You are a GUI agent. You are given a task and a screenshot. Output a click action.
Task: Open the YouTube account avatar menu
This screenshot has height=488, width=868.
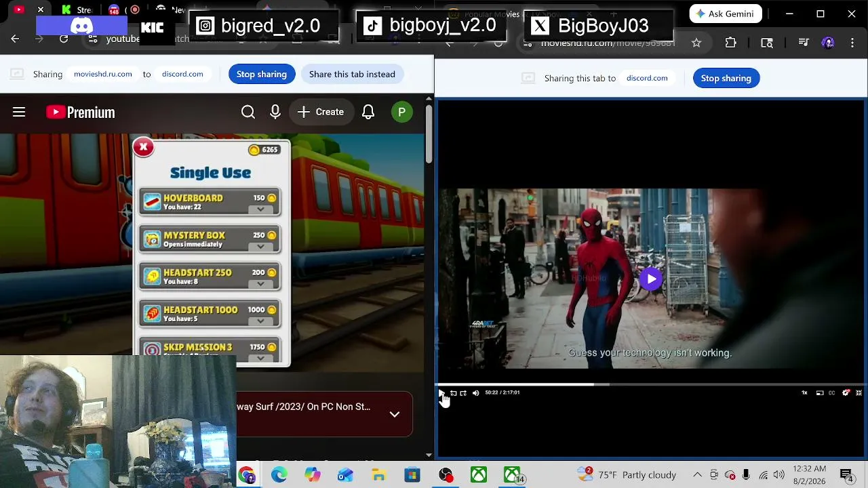[x=401, y=112]
